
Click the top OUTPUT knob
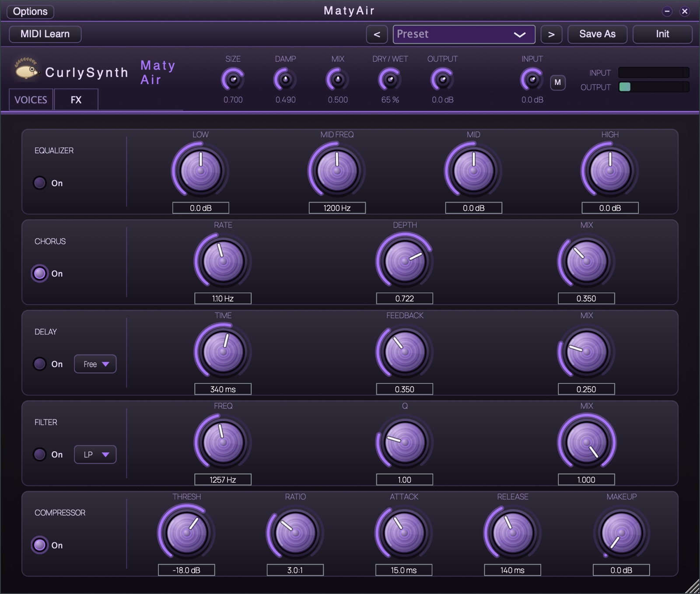pyautogui.click(x=442, y=80)
